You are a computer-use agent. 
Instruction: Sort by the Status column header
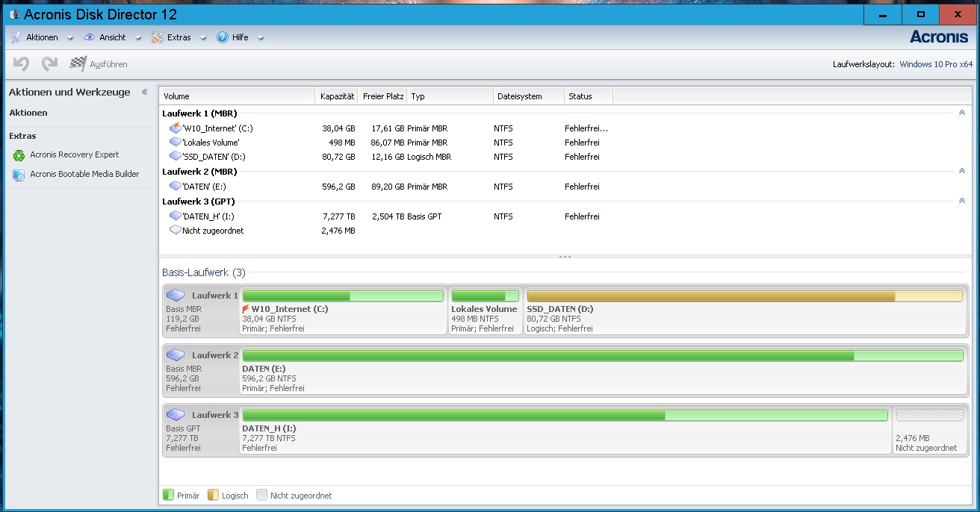click(589, 96)
